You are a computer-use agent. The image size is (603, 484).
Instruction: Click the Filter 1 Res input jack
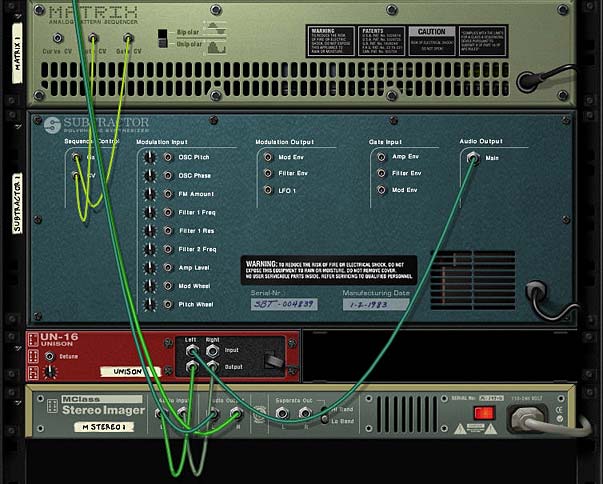click(x=168, y=231)
